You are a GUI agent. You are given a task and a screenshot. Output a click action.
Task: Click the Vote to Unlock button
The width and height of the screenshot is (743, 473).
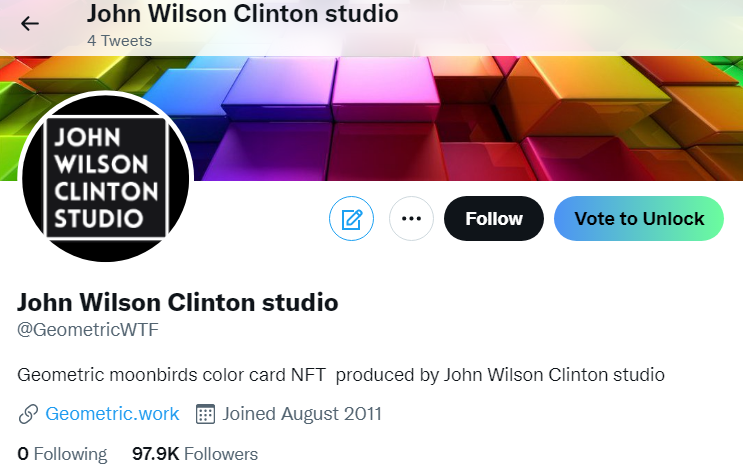coord(639,219)
